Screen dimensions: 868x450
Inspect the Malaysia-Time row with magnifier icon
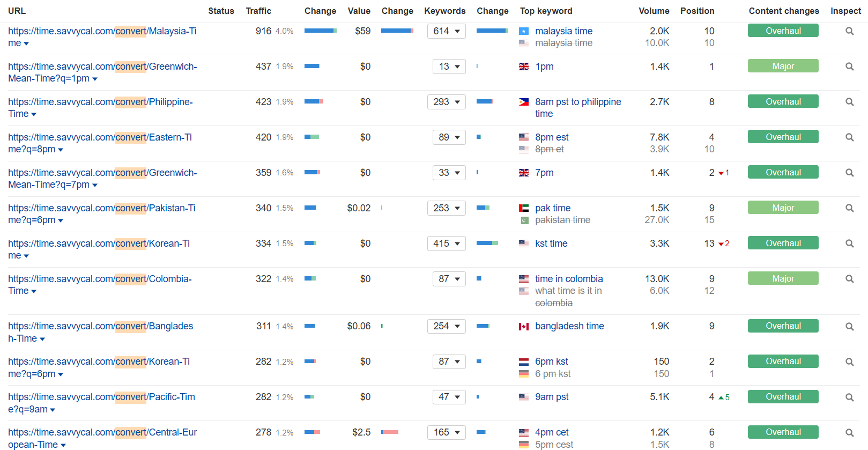[x=849, y=31]
